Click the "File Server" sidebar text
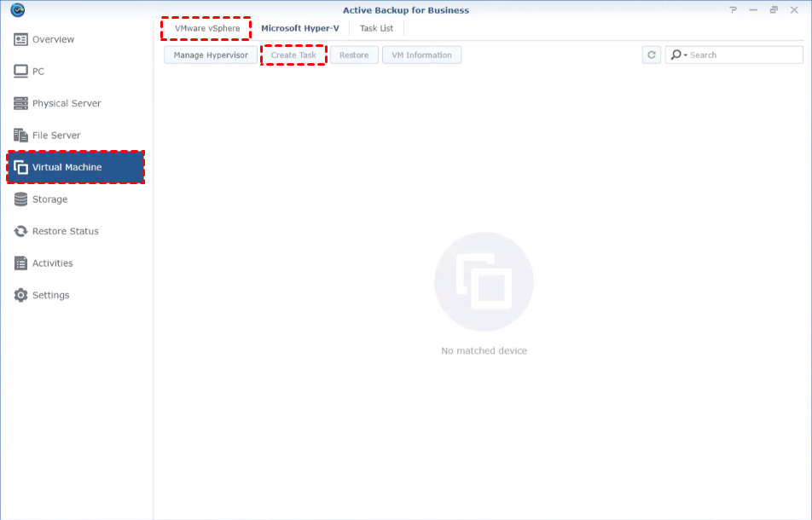812x520 pixels. tap(56, 135)
